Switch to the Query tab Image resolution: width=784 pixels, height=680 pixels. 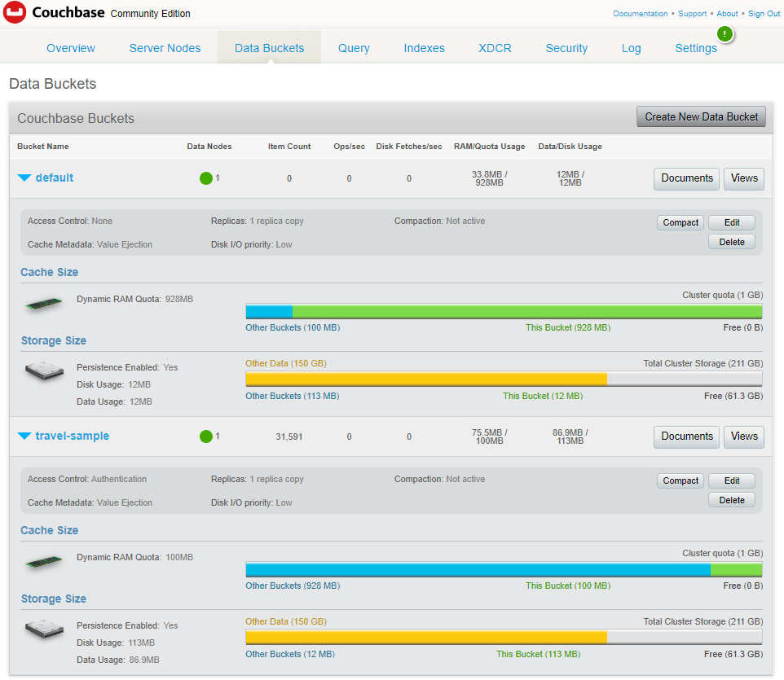(354, 48)
